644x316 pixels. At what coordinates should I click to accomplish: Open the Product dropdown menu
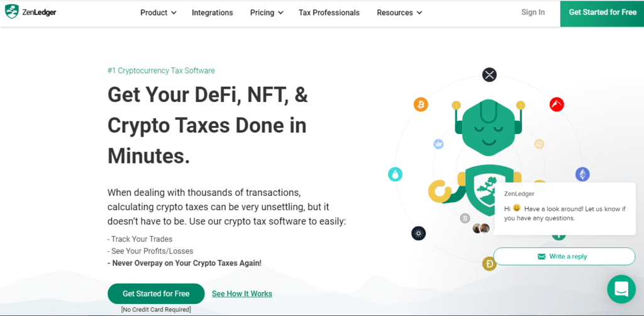click(x=158, y=13)
